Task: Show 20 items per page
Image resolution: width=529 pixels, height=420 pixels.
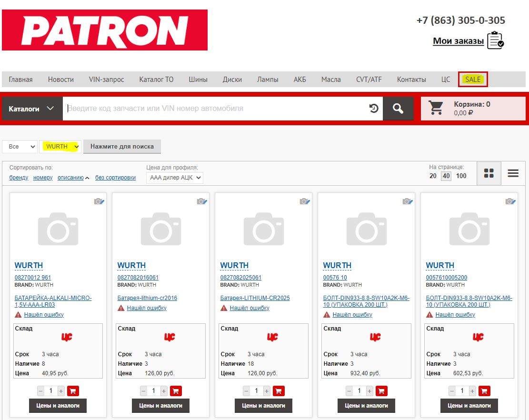Action: click(433, 176)
